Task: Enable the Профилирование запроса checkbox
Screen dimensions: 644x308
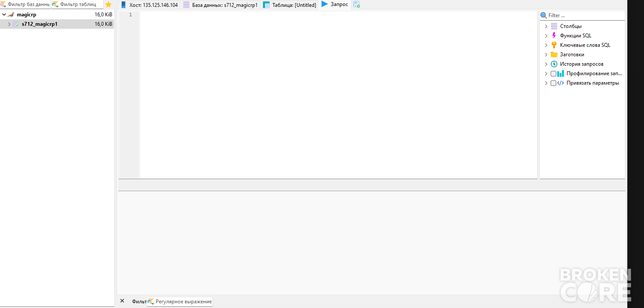Action: click(x=553, y=73)
